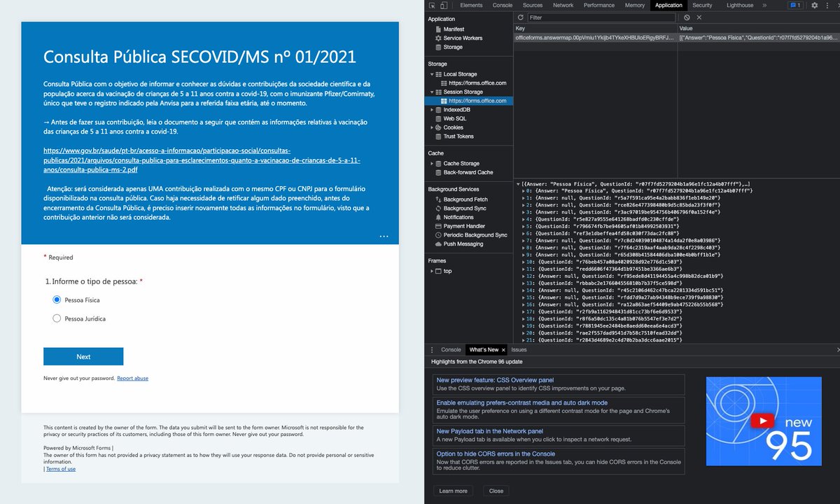Click the Close button in What's New
This screenshot has width=840, height=504.
[x=496, y=491]
